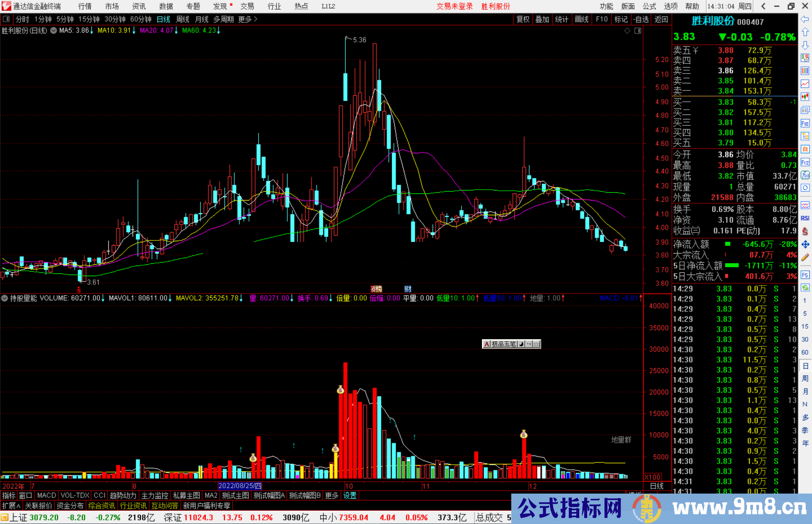Toggle 自选 watchlist for this stock
Screen dimensions: 812x524
[641, 19]
